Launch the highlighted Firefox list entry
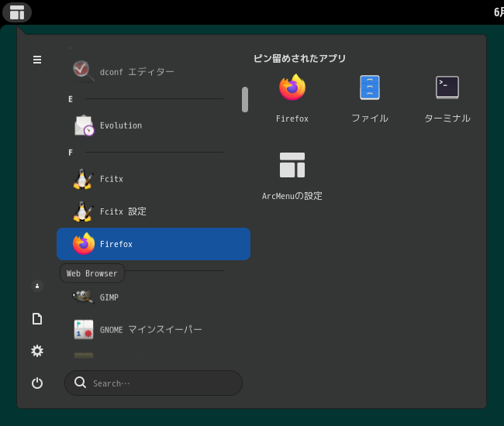Image resolution: width=504 pixels, height=426 pixels. click(154, 244)
